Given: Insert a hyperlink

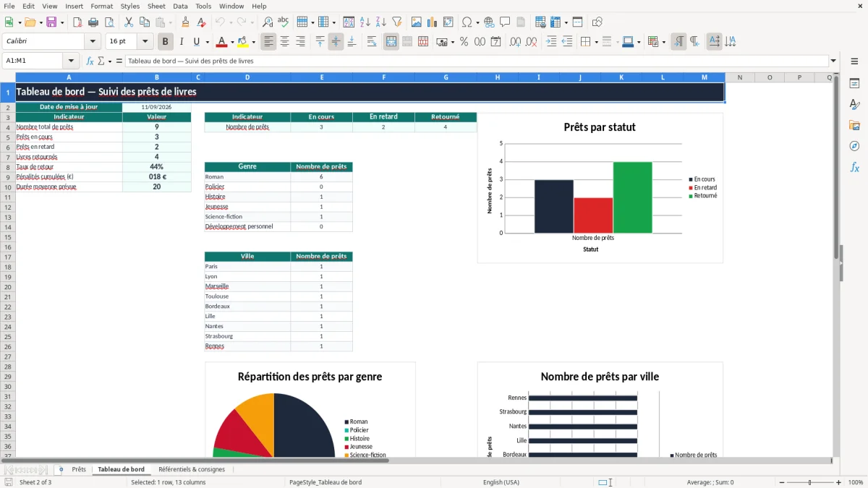Looking at the screenshot, I should [x=490, y=22].
